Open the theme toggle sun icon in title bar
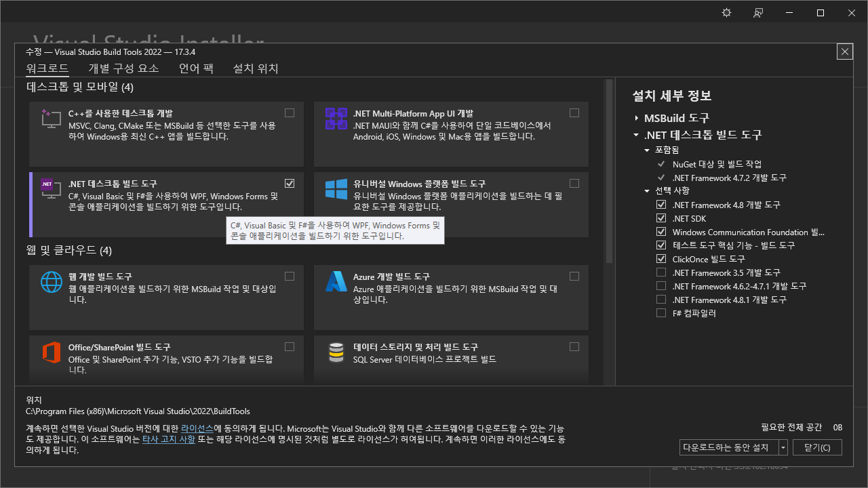Viewport: 868px width, 488px height. (727, 13)
